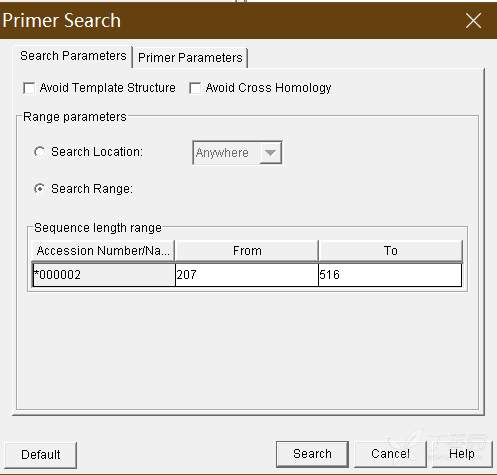Start the primer Search button
Viewport: 497px width, 475px height.
(x=312, y=454)
